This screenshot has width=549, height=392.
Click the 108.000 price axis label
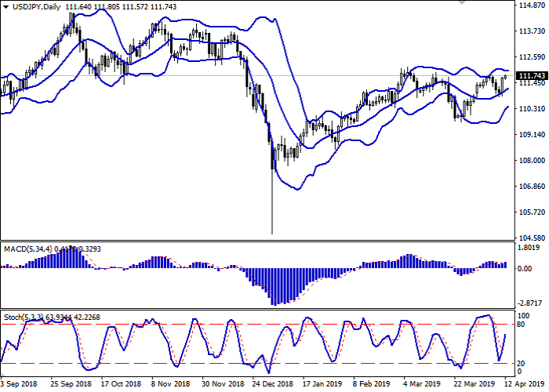point(531,161)
